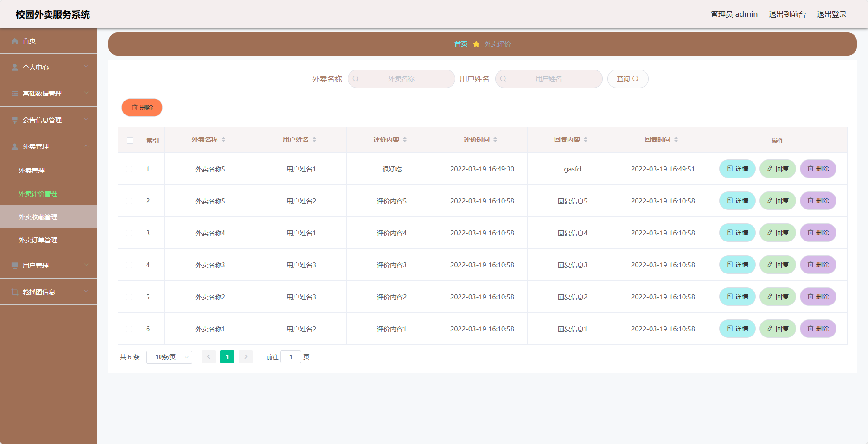Click the 校园外卖服务系统 title
Image resolution: width=868 pixels, height=444 pixels.
(53, 14)
